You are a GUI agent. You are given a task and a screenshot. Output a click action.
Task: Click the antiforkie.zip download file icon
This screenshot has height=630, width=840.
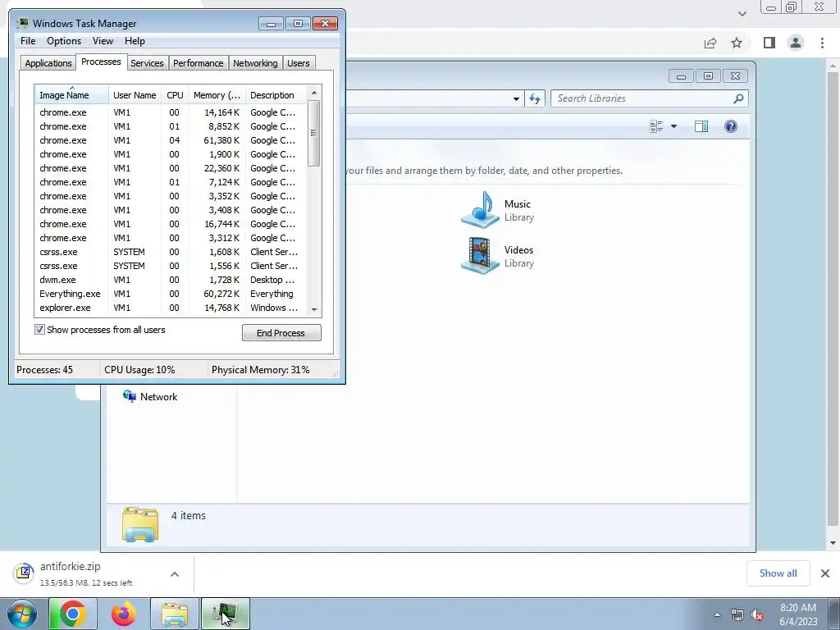coord(24,573)
